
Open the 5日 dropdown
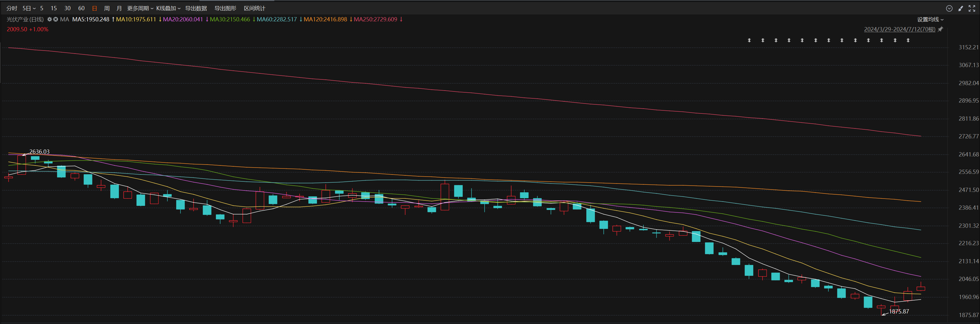click(29, 8)
